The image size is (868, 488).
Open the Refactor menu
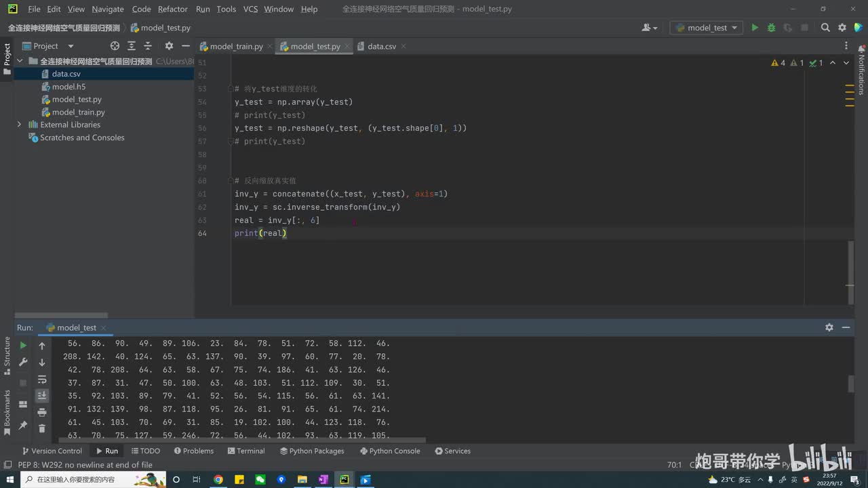tap(172, 9)
